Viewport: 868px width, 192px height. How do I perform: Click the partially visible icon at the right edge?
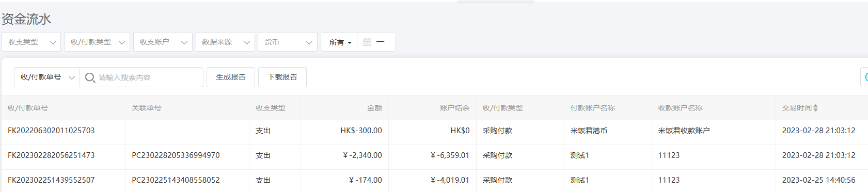(x=865, y=77)
